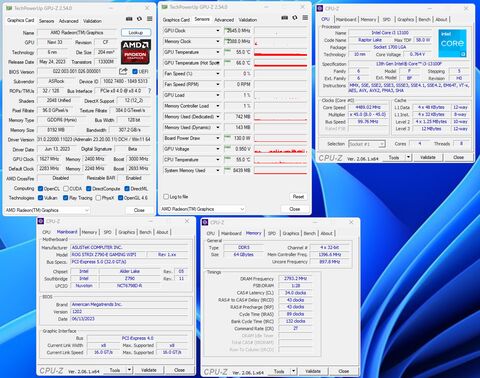Screen dimensions: 480x378
Task: Click the AMD Radeon Graphics logo
Action: (x=136, y=52)
